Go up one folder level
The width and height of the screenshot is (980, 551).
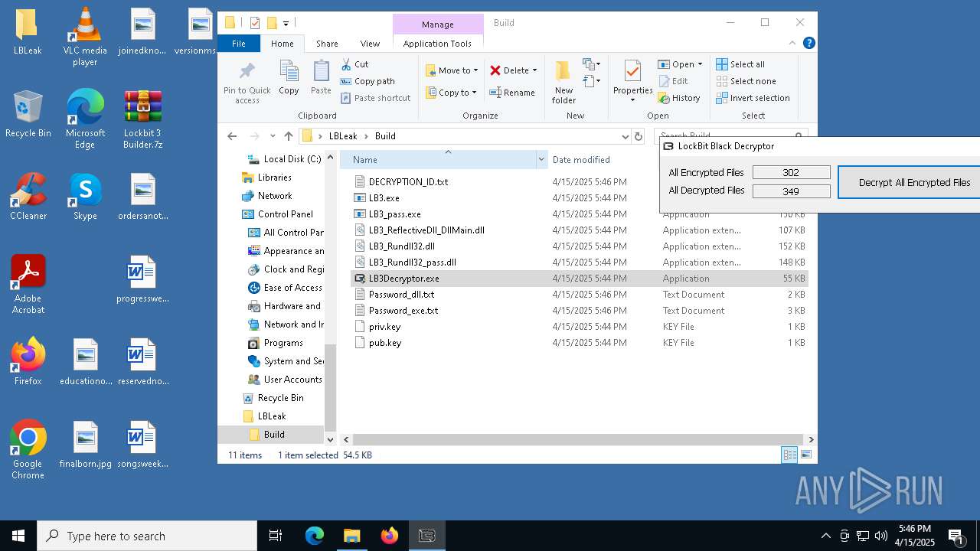(x=288, y=136)
